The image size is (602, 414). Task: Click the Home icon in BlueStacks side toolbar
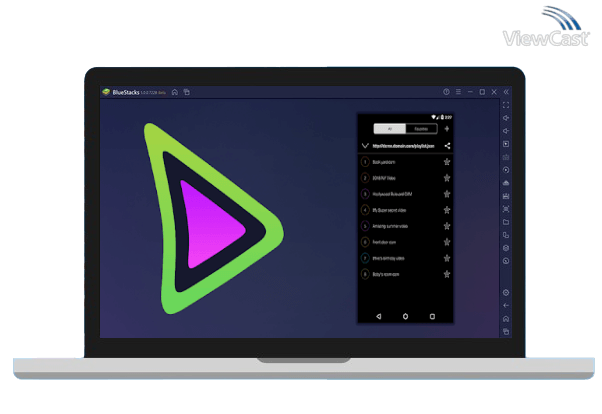tap(506, 319)
